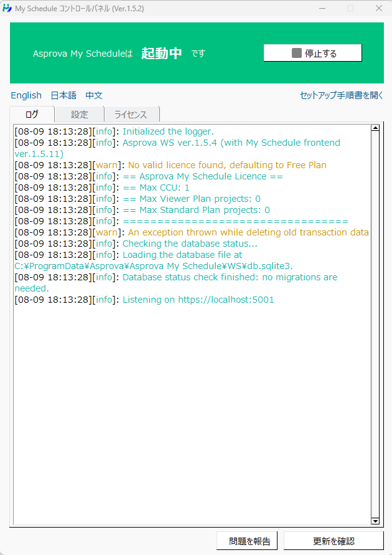Click the log scrollbar up arrow

375,128
